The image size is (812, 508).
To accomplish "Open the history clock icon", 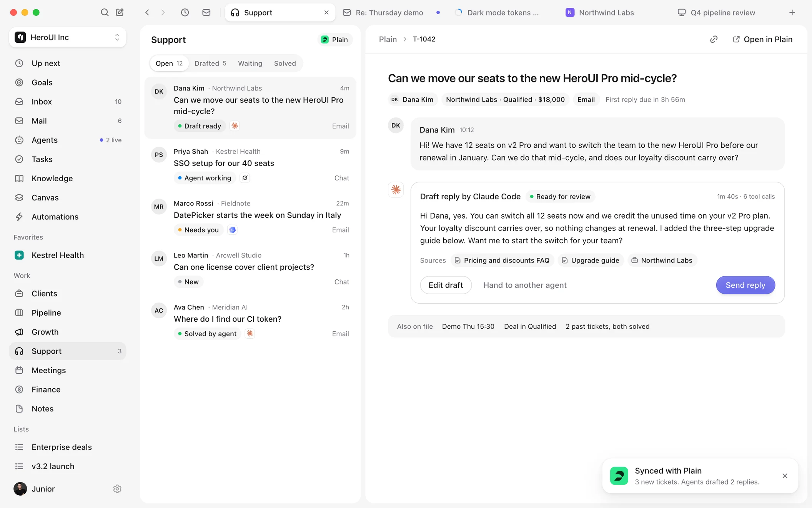I will click(185, 12).
